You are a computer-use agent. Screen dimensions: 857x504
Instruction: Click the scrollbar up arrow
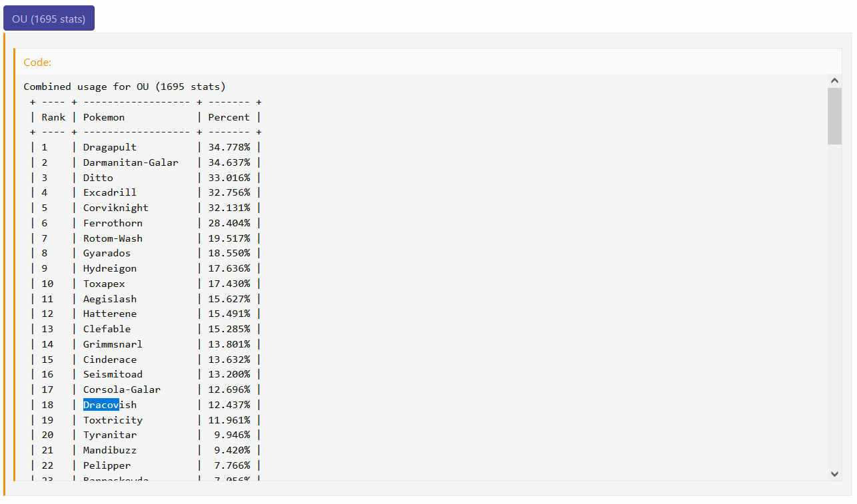(x=834, y=81)
